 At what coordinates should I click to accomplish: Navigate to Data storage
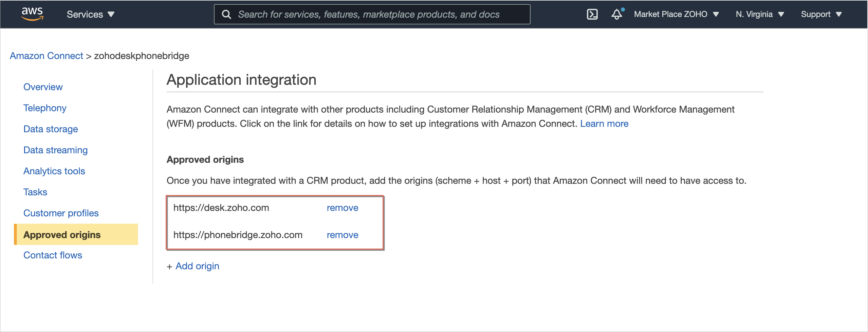tap(51, 129)
